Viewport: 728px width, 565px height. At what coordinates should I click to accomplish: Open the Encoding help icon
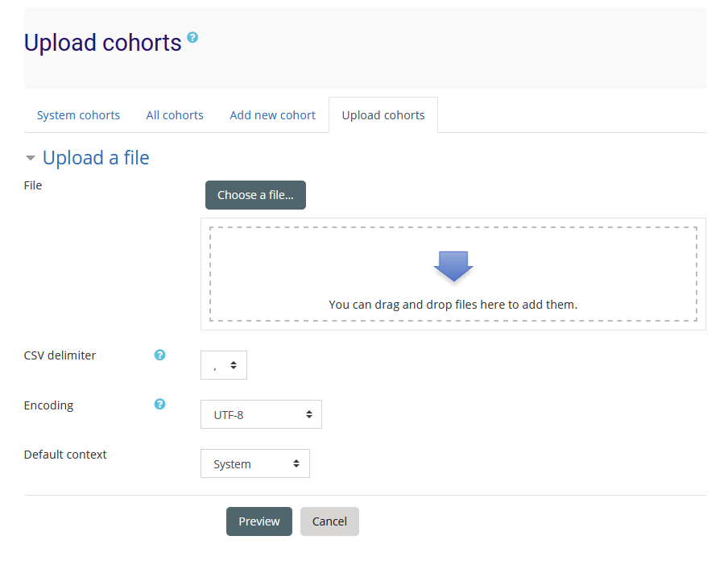[159, 405]
